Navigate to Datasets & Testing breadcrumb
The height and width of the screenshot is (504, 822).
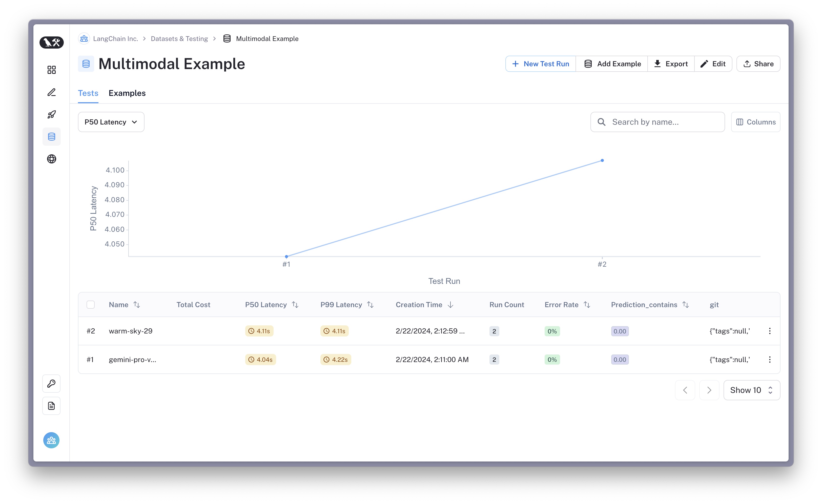(x=179, y=39)
